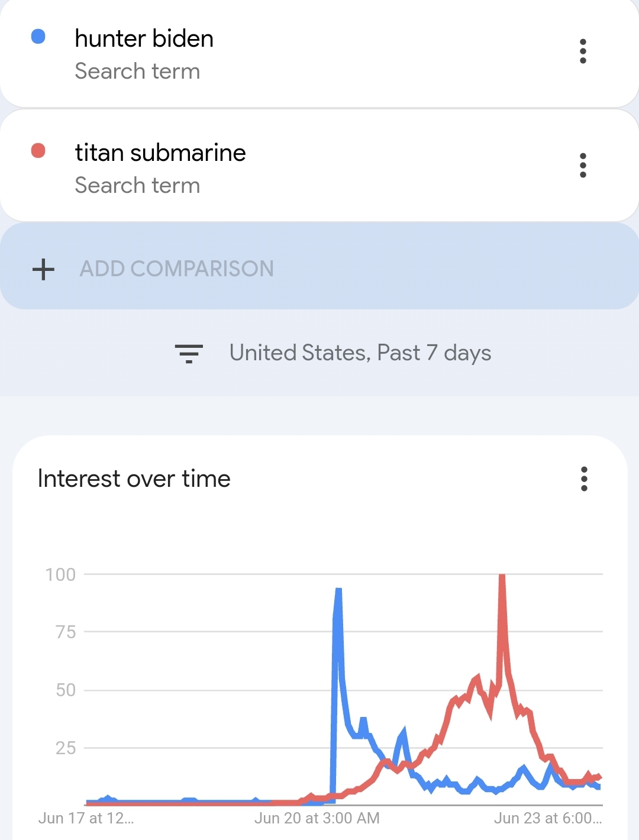The width and height of the screenshot is (639, 840).
Task: Edit the "hunter biden" search term
Action: 144,39
